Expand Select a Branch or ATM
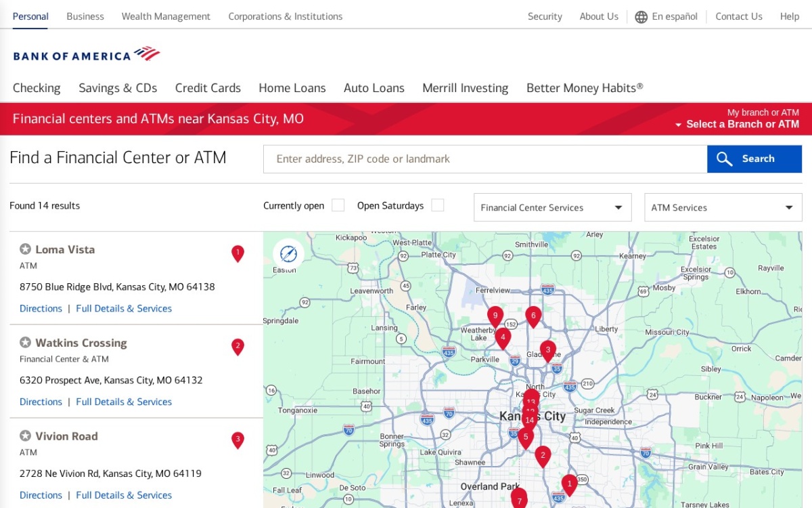812x508 pixels. tap(737, 125)
